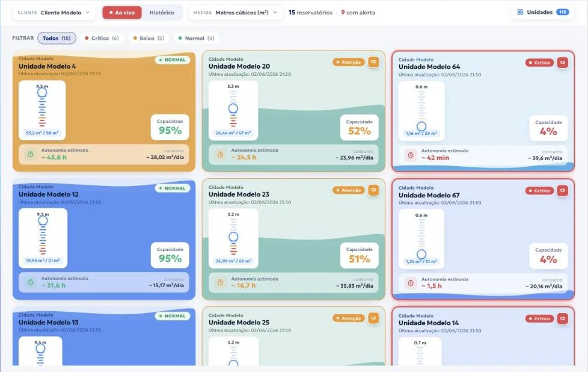
Task: Click the 24,44 m³ / 47 m³ volume label
Action: 233,133
